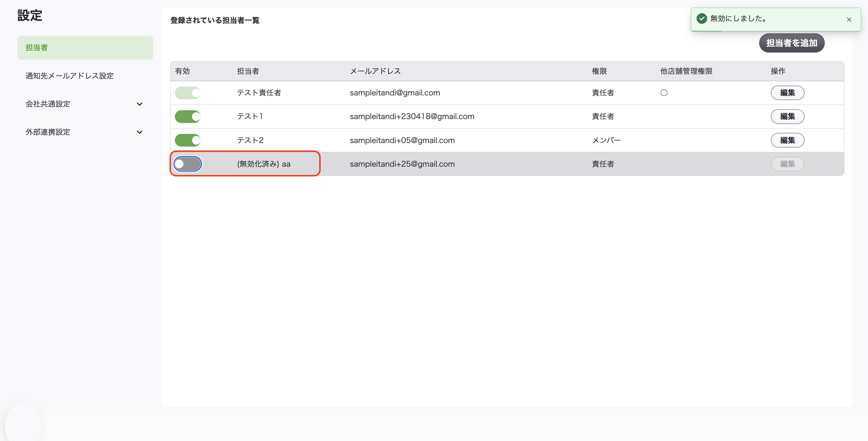
Task: Click the テスト責任者 name cell
Action: 259,93
